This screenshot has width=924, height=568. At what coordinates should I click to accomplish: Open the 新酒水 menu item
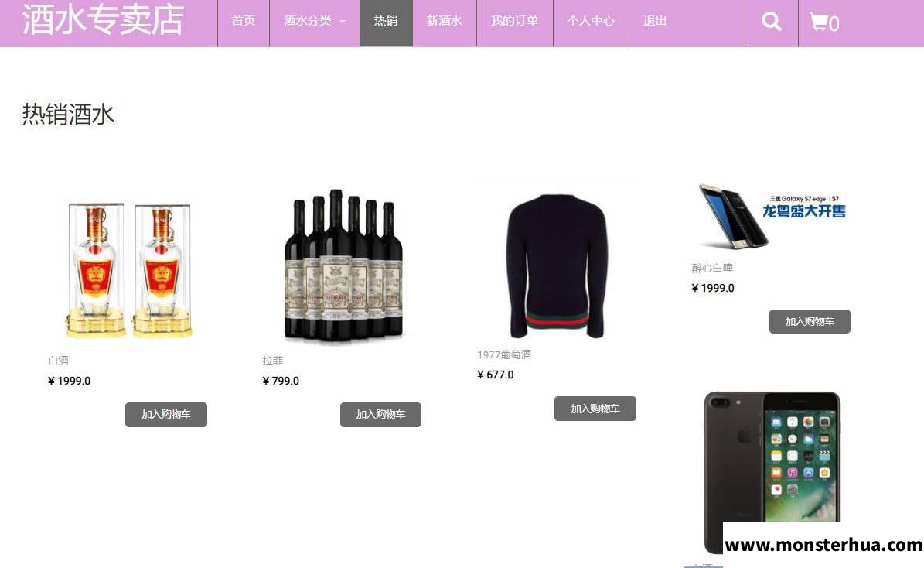[445, 21]
